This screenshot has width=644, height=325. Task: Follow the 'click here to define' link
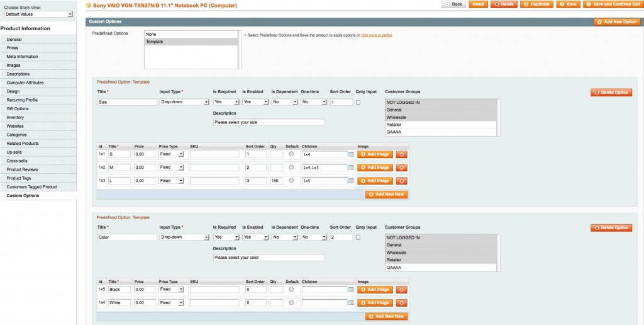point(376,35)
